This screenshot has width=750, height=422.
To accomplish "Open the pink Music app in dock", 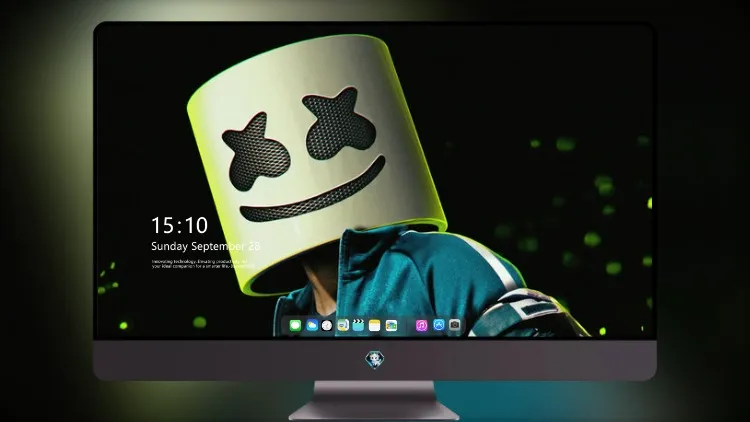I will (421, 325).
